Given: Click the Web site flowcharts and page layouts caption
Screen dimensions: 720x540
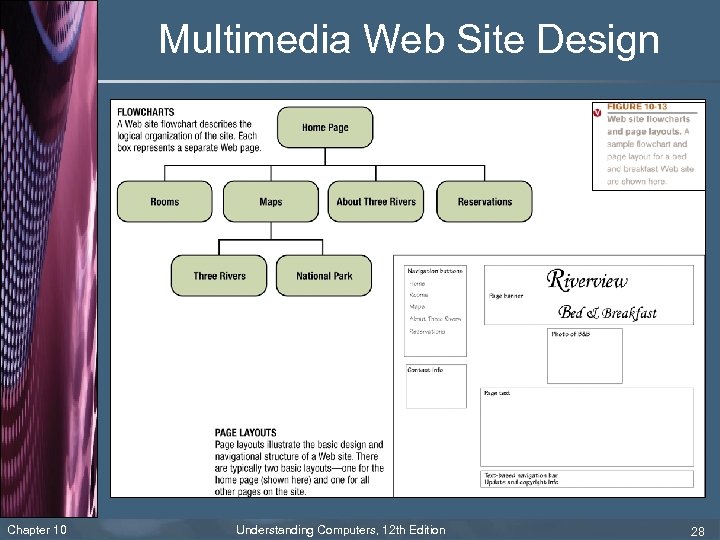Looking at the screenshot, I should coord(648,150).
